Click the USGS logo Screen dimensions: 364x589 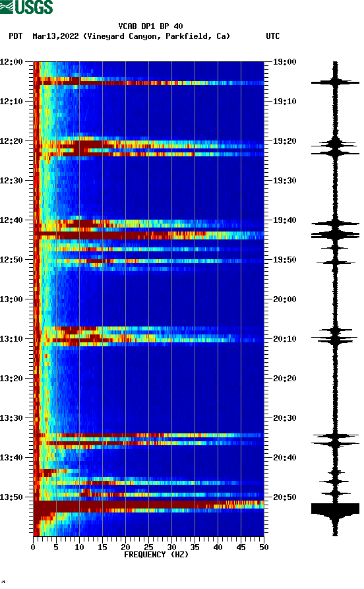pyautogui.click(x=26, y=7)
